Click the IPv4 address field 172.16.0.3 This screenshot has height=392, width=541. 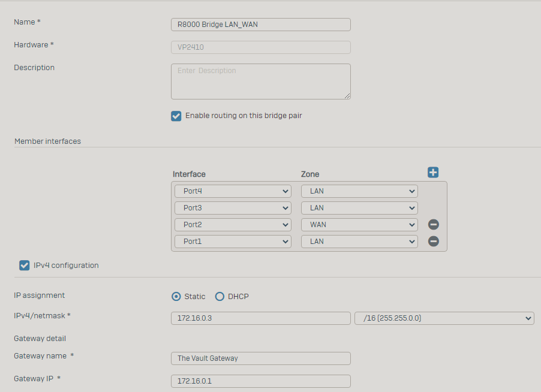click(x=261, y=318)
